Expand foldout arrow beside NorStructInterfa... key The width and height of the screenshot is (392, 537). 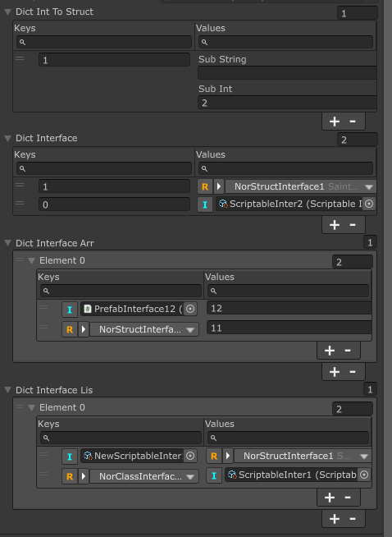click(84, 329)
